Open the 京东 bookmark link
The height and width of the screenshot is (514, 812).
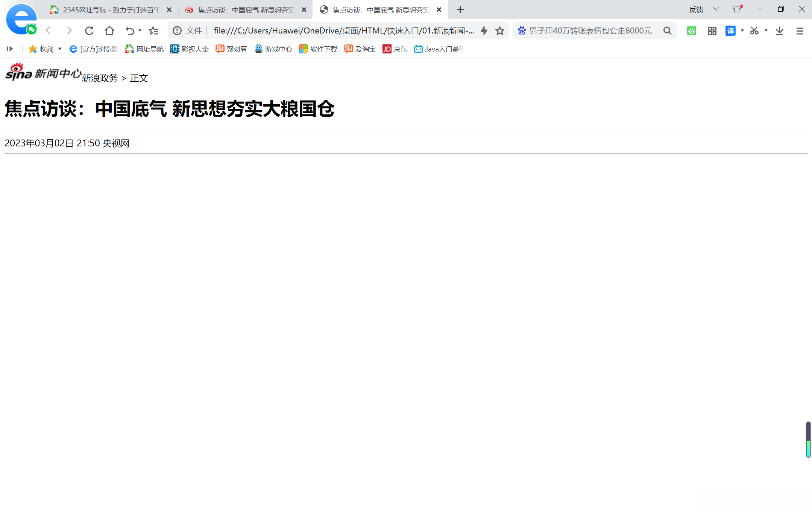pyautogui.click(x=395, y=49)
